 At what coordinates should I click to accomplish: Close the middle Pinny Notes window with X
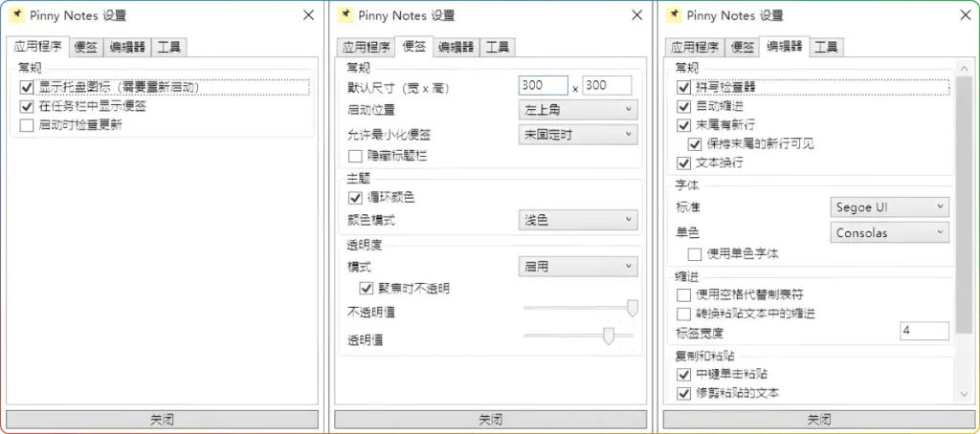[x=636, y=15]
